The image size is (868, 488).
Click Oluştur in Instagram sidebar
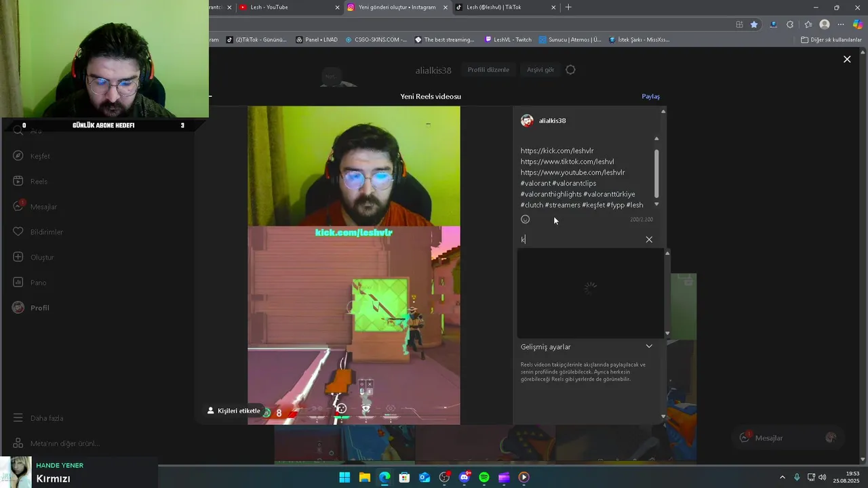[x=33, y=258]
